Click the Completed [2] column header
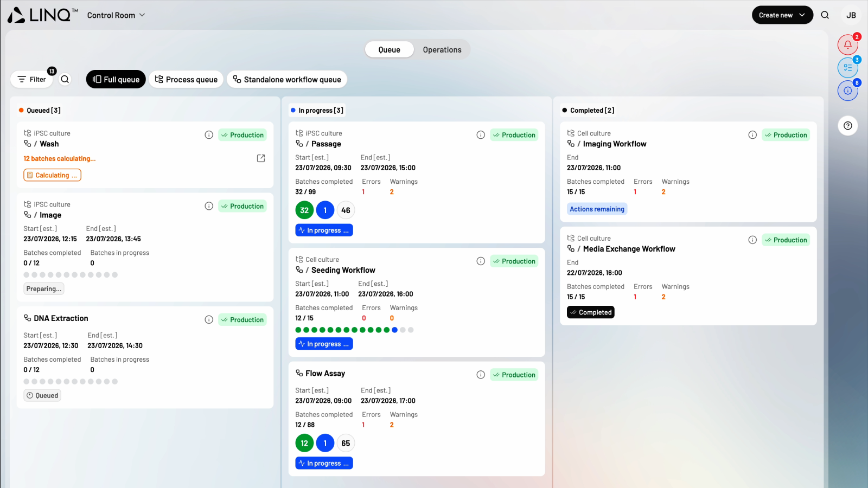Image resolution: width=868 pixels, height=488 pixels. click(589, 110)
